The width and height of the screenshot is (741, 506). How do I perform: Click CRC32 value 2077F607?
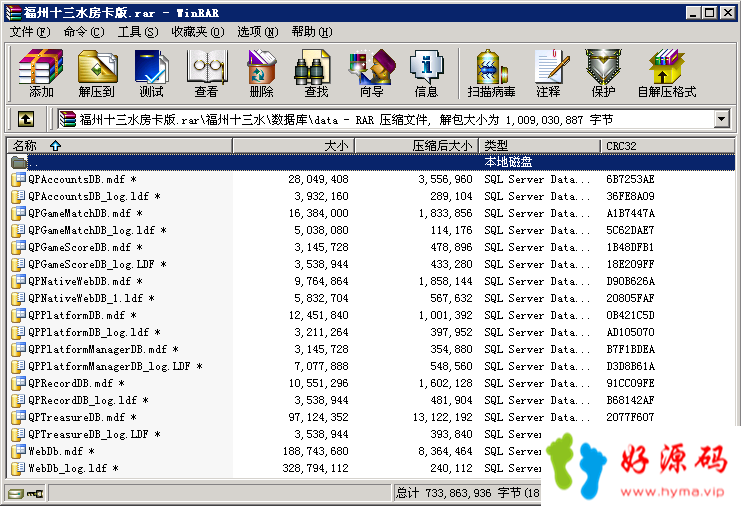(630, 417)
